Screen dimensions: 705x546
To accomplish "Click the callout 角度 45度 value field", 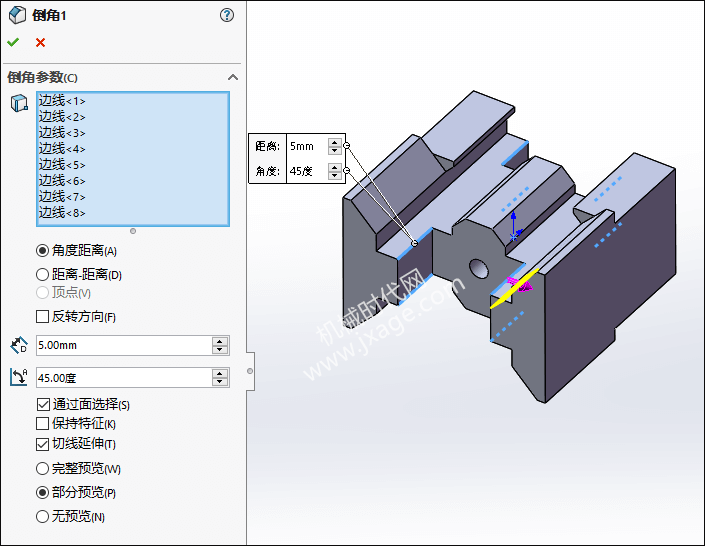I will coord(307,171).
